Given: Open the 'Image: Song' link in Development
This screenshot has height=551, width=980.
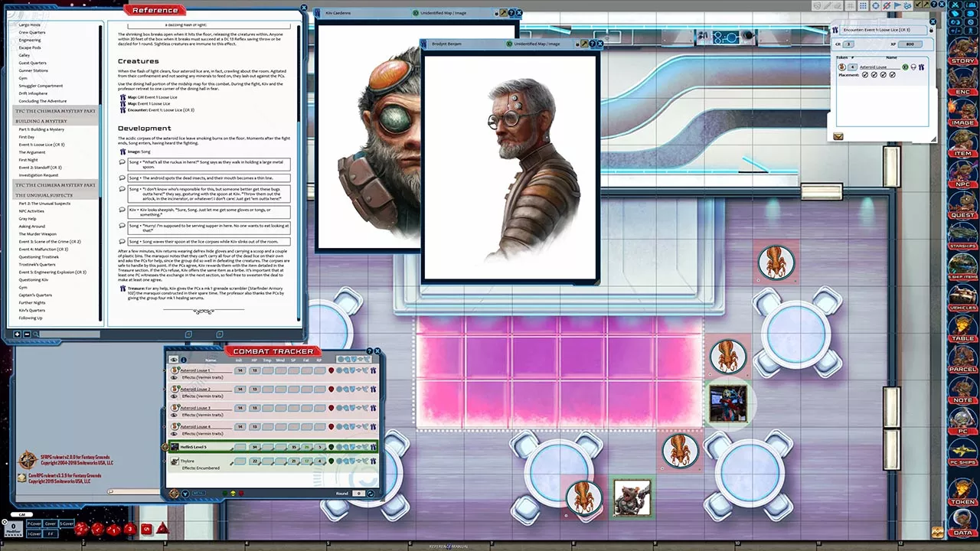Looking at the screenshot, I should pos(140,152).
